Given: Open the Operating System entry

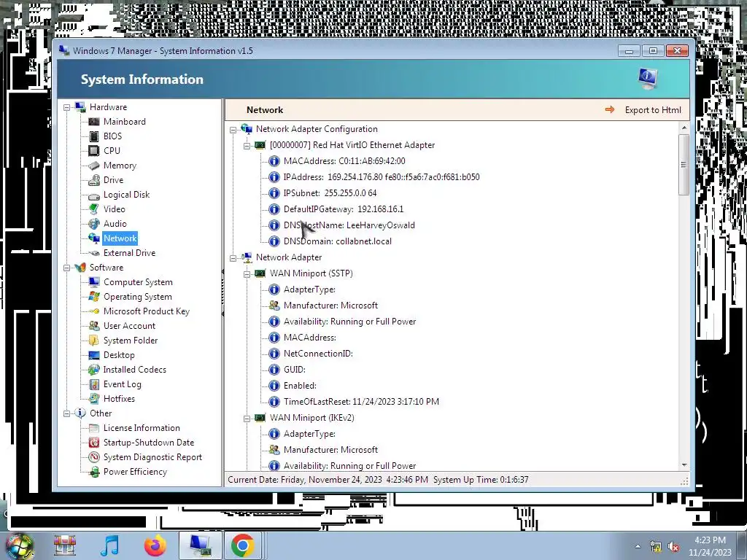Looking at the screenshot, I should (x=138, y=297).
